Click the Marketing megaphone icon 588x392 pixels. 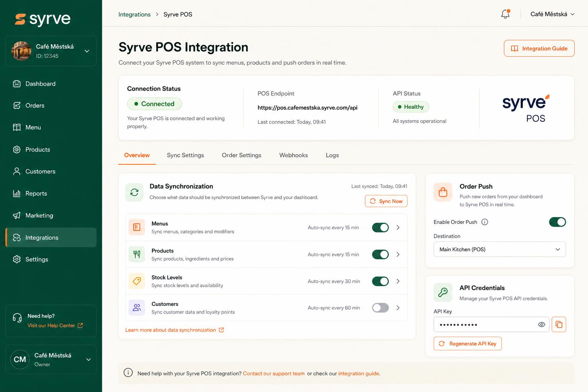click(17, 216)
